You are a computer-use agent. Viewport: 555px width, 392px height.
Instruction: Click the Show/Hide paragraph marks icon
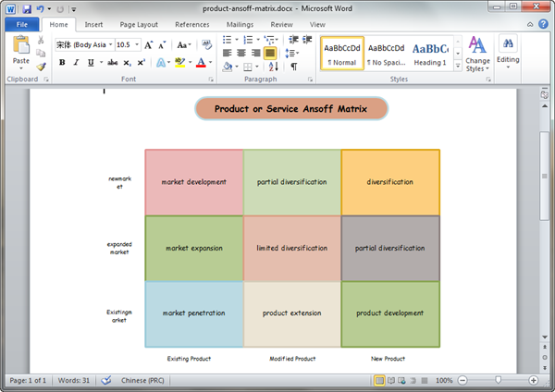[294, 67]
